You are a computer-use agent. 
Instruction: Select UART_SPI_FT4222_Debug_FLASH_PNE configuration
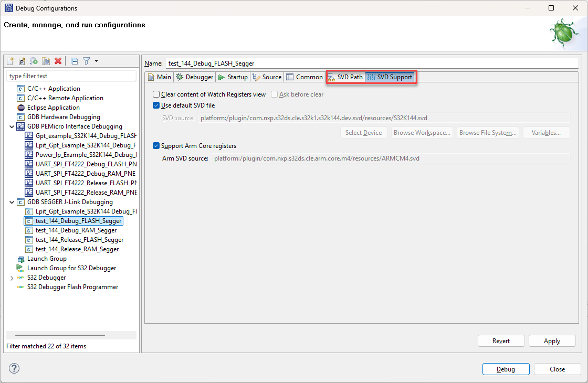(x=86, y=164)
